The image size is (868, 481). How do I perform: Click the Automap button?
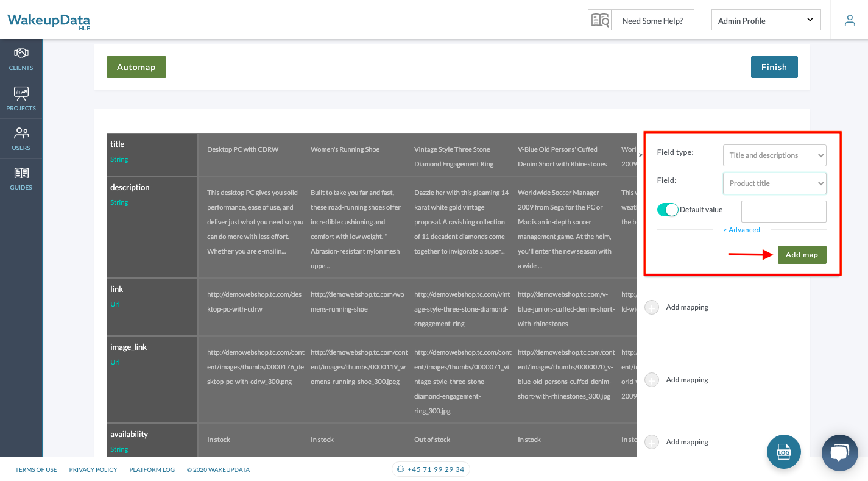136,67
